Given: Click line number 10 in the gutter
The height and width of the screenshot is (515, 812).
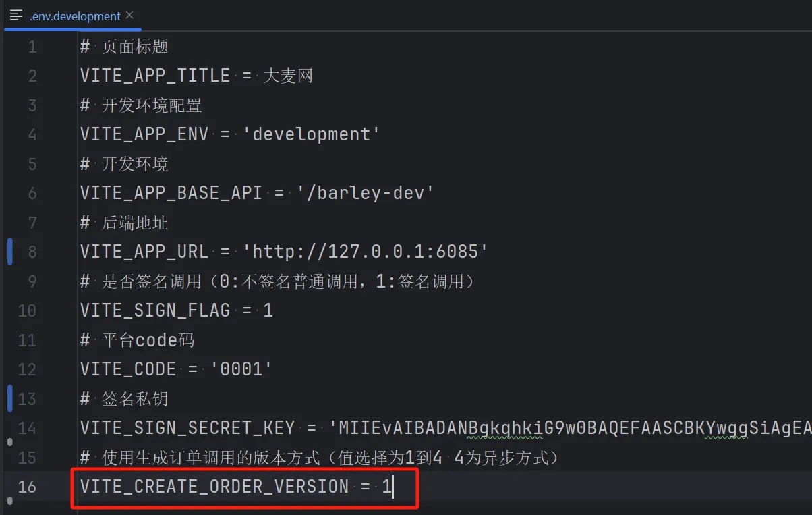Looking at the screenshot, I should (x=27, y=310).
